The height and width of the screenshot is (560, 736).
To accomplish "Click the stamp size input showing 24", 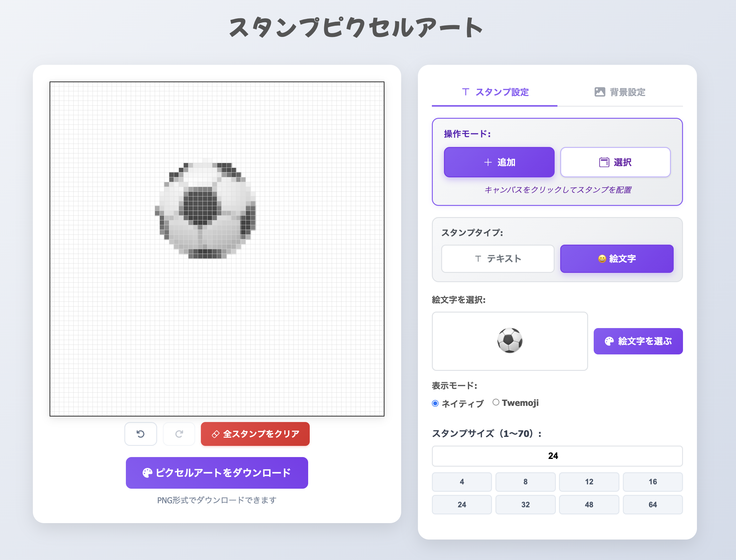I will [557, 456].
